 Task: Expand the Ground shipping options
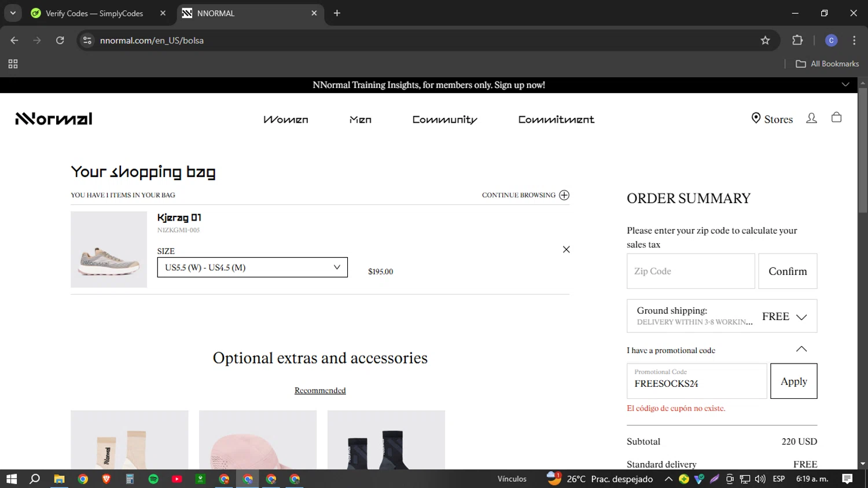coord(722,316)
